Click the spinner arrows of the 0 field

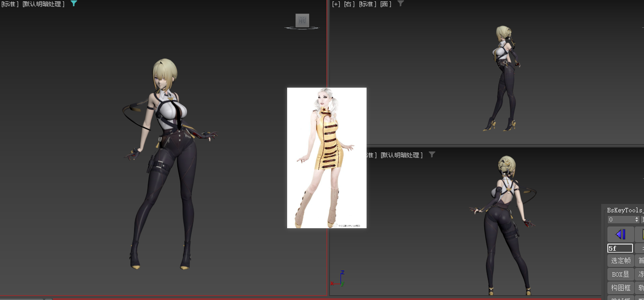tap(637, 219)
